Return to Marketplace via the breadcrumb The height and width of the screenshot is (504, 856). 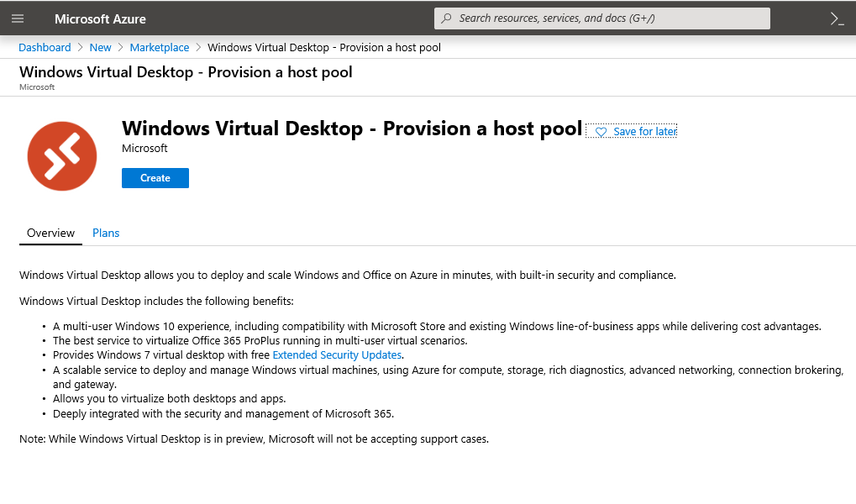point(159,48)
